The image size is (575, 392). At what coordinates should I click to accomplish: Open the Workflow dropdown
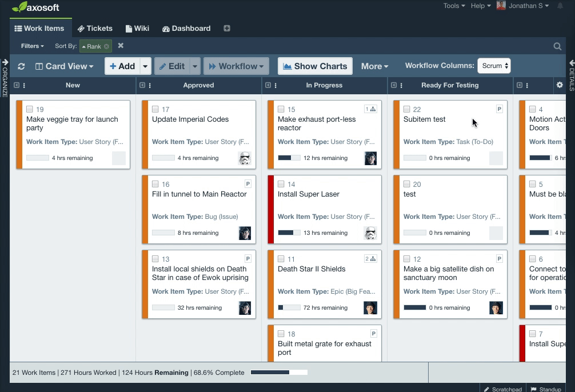point(236,66)
